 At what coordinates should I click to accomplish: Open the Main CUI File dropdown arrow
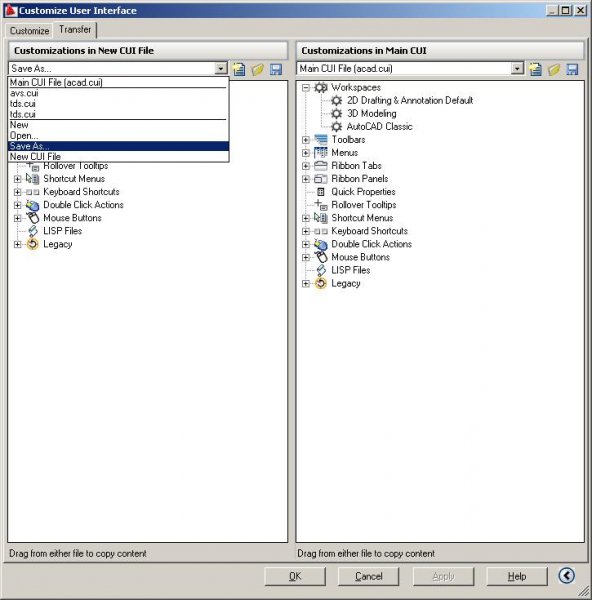pos(517,68)
